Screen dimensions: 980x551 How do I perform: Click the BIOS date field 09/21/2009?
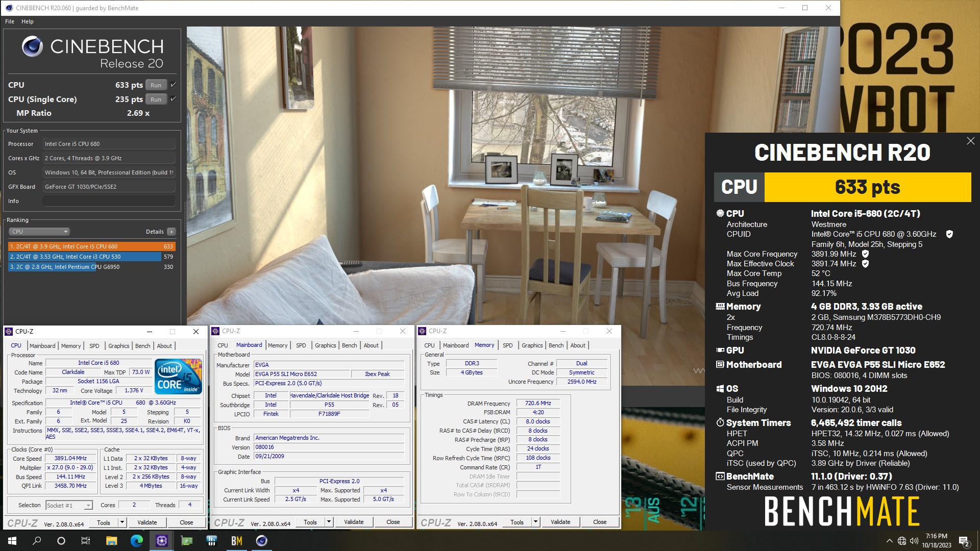tap(329, 457)
